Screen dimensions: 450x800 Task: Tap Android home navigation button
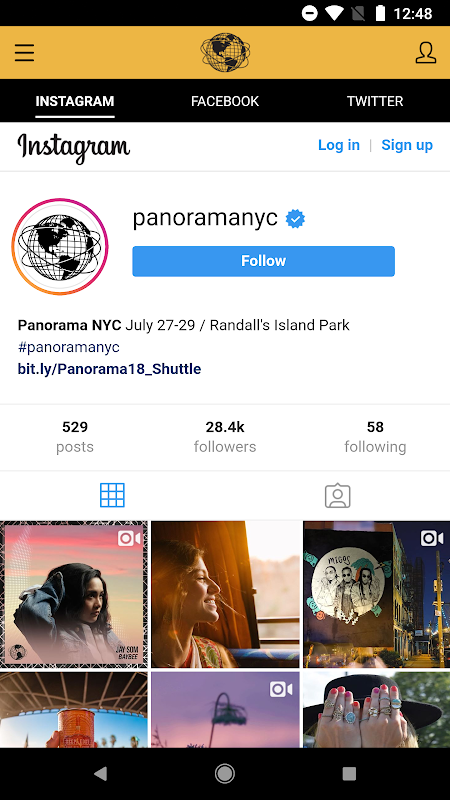[x=224, y=774]
